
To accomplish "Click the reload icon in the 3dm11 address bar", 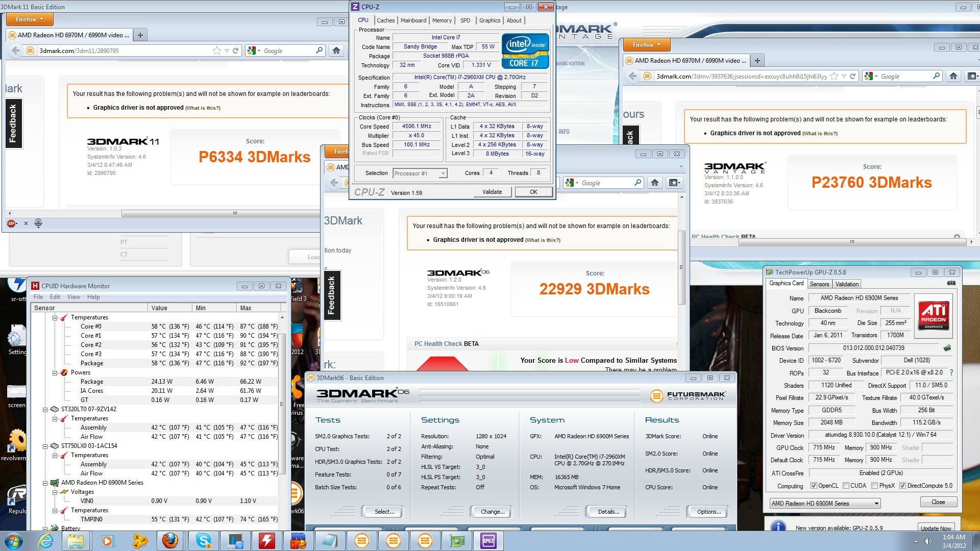I will [236, 51].
